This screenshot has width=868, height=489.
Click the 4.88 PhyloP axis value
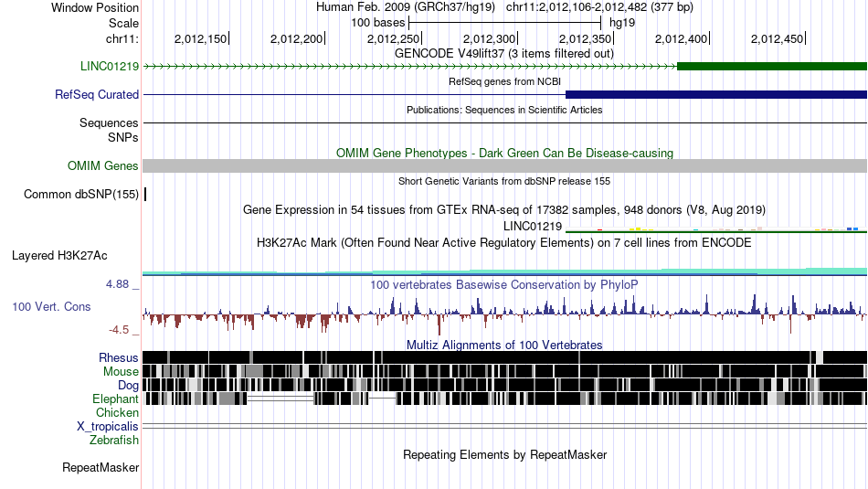pyautogui.click(x=117, y=284)
